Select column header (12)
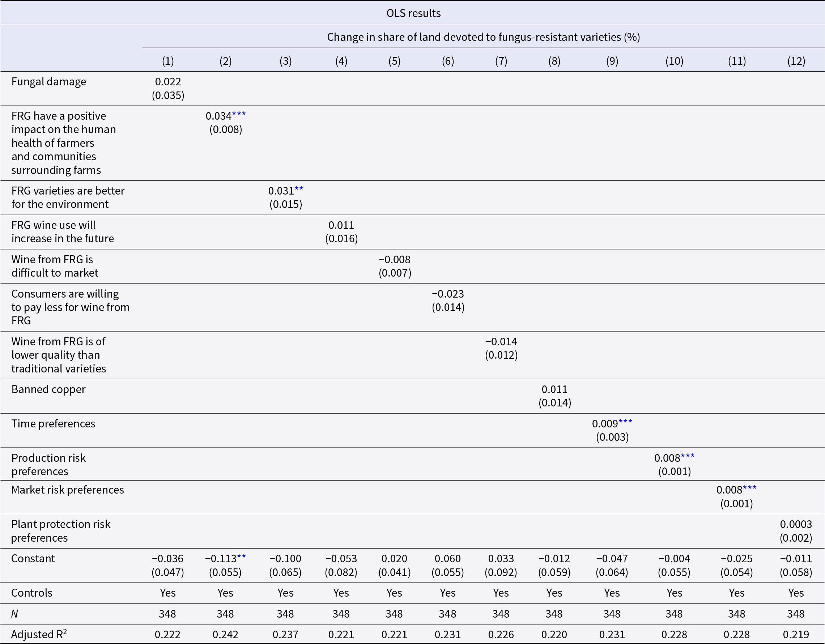Image resolution: width=825 pixels, height=644 pixels. pos(796,61)
